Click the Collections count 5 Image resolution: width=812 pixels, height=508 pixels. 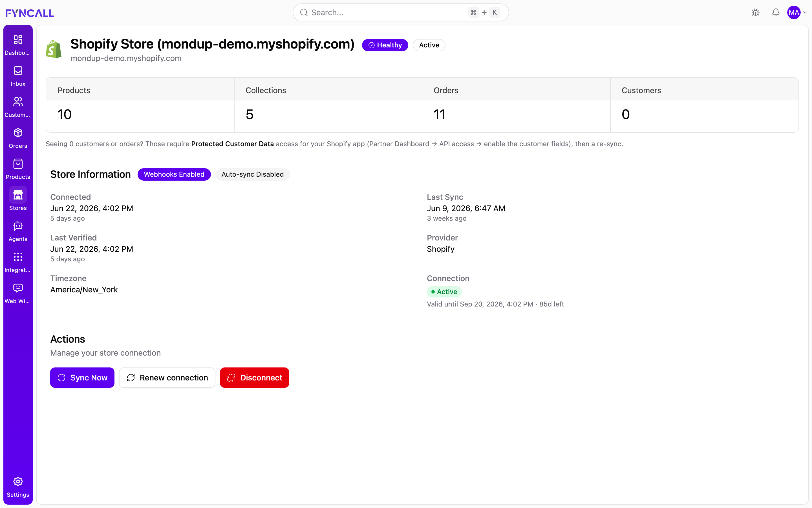point(249,114)
